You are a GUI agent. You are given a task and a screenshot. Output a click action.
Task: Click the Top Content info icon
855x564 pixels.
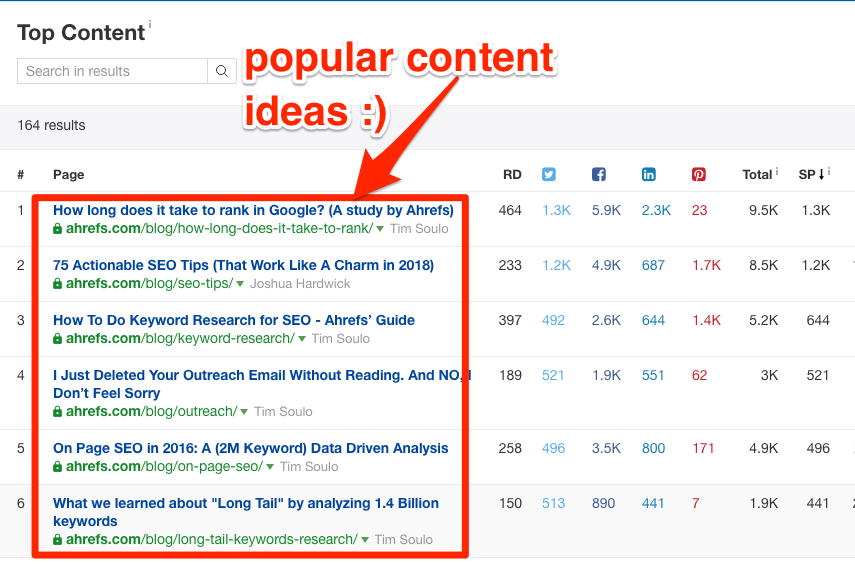pyautogui.click(x=150, y=24)
